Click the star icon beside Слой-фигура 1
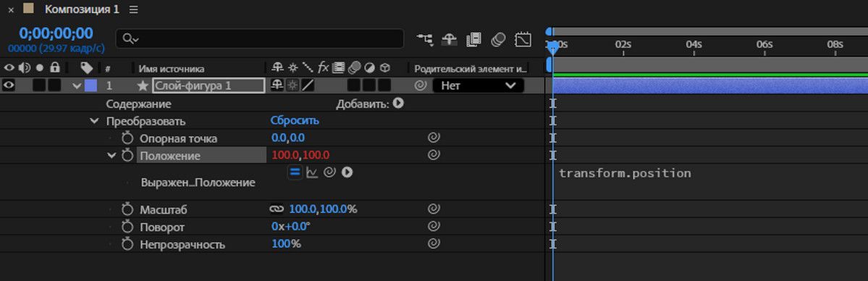 tap(143, 86)
